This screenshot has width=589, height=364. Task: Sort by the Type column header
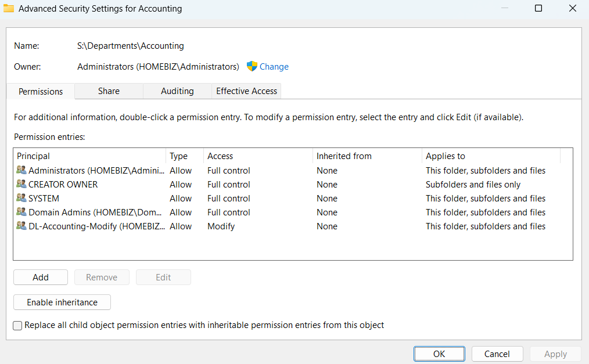click(185, 156)
